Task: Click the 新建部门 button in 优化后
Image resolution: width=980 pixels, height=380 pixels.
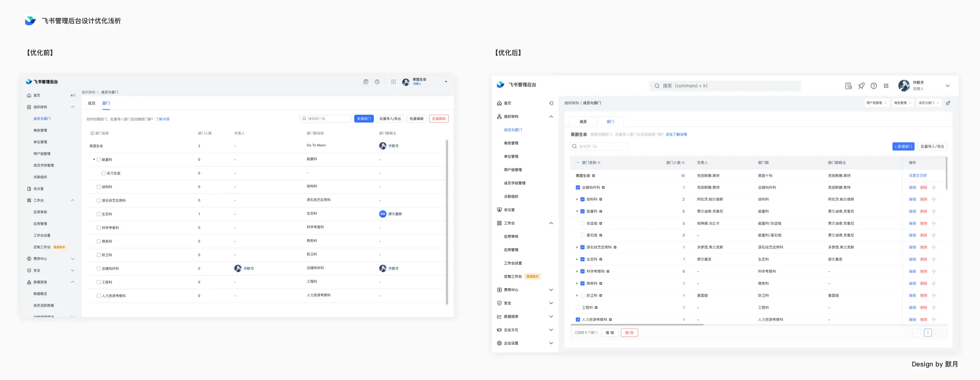Action: 903,146
